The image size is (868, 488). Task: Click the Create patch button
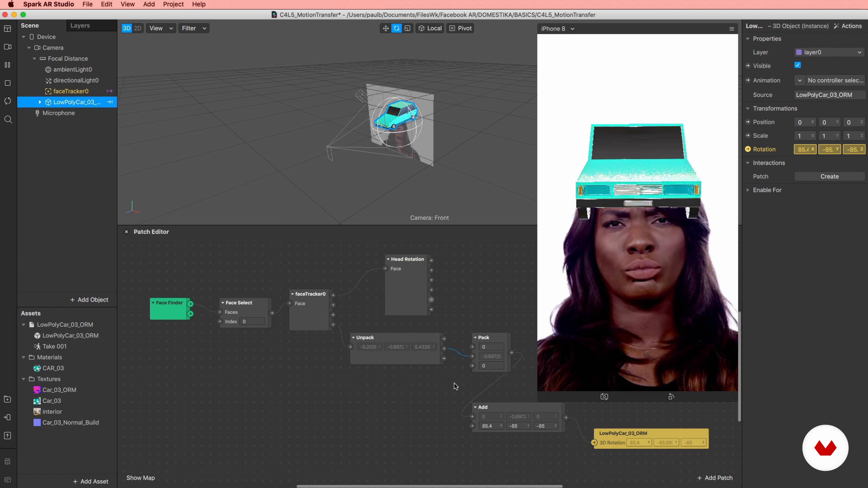829,176
